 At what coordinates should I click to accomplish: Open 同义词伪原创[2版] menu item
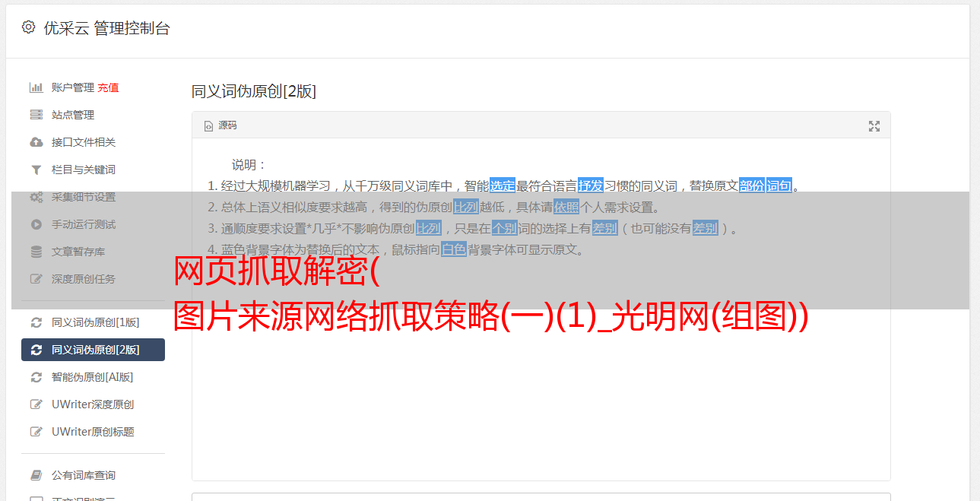coord(93,350)
